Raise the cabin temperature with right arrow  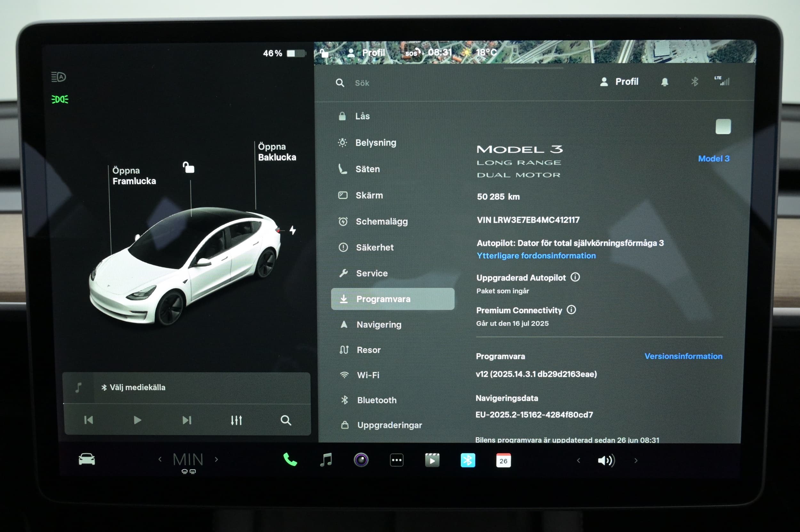pos(217,459)
